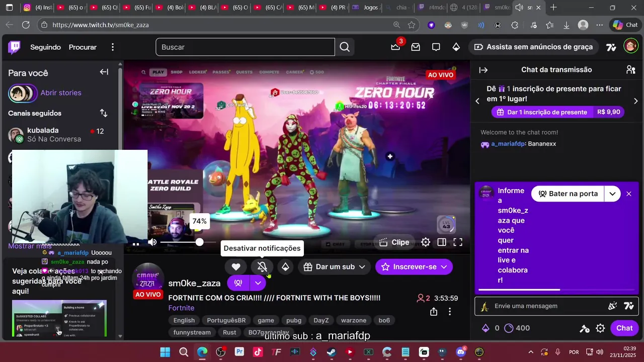Collapse the Para você sidebar
This screenshot has height=362, width=644.
[x=104, y=72]
